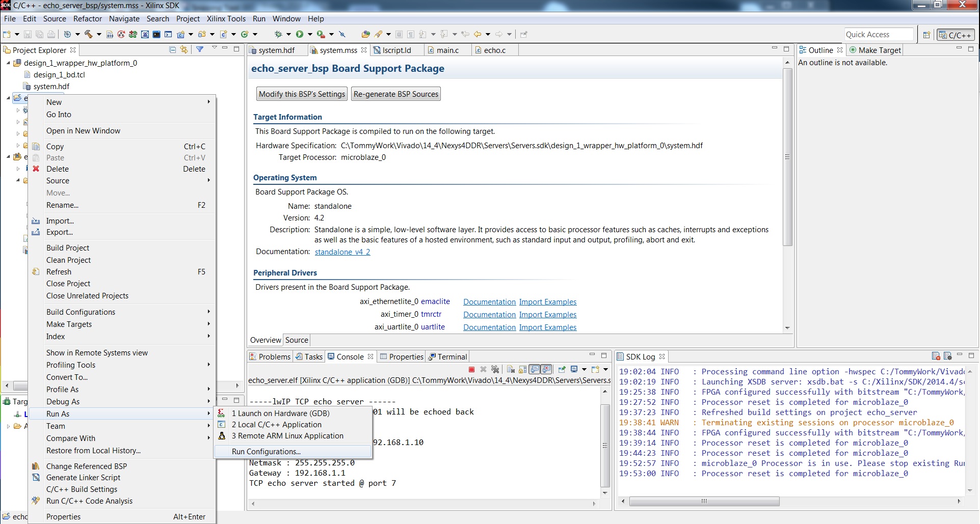Toggle Pin Console button
980x524 pixels.
[562, 369]
